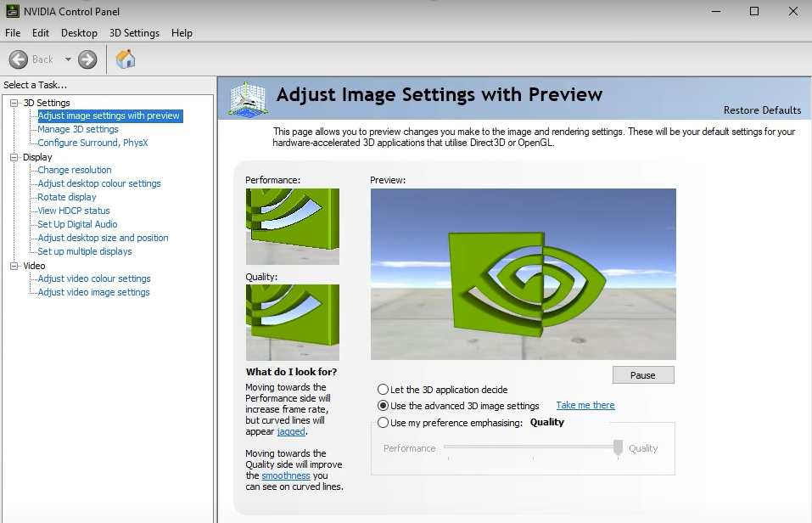Open Set Up Digital Audio
Screen dimensions: 812x523
coord(77,224)
